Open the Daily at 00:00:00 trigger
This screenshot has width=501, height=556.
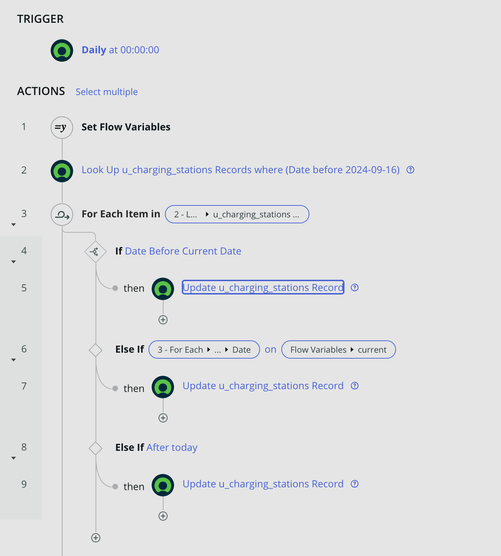[120, 50]
